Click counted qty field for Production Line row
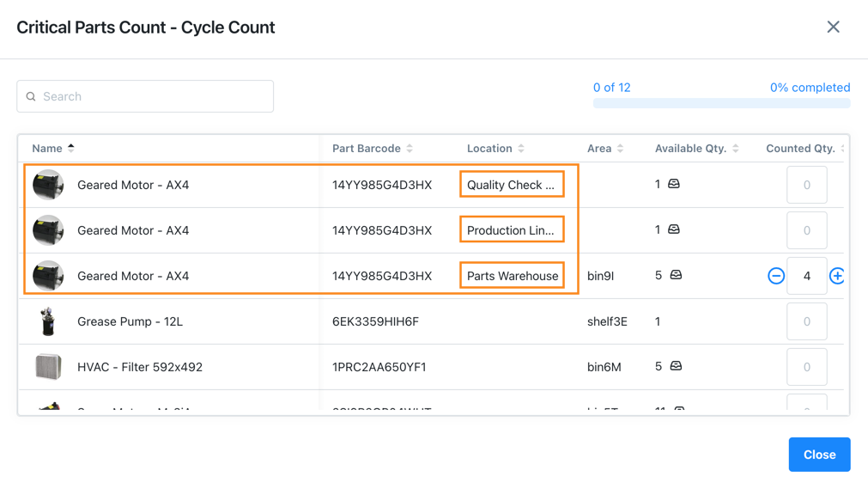Viewport: 868px width, 495px height. click(x=806, y=230)
